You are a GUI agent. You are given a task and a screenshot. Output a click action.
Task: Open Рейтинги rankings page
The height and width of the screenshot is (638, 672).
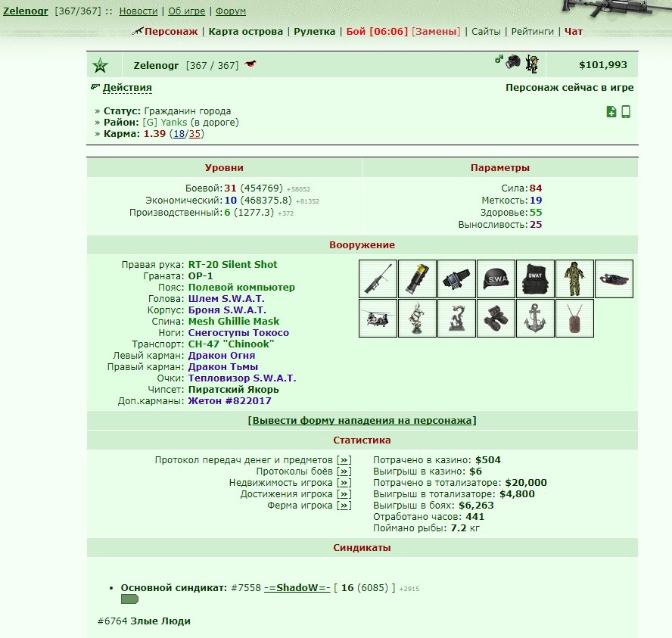532,31
